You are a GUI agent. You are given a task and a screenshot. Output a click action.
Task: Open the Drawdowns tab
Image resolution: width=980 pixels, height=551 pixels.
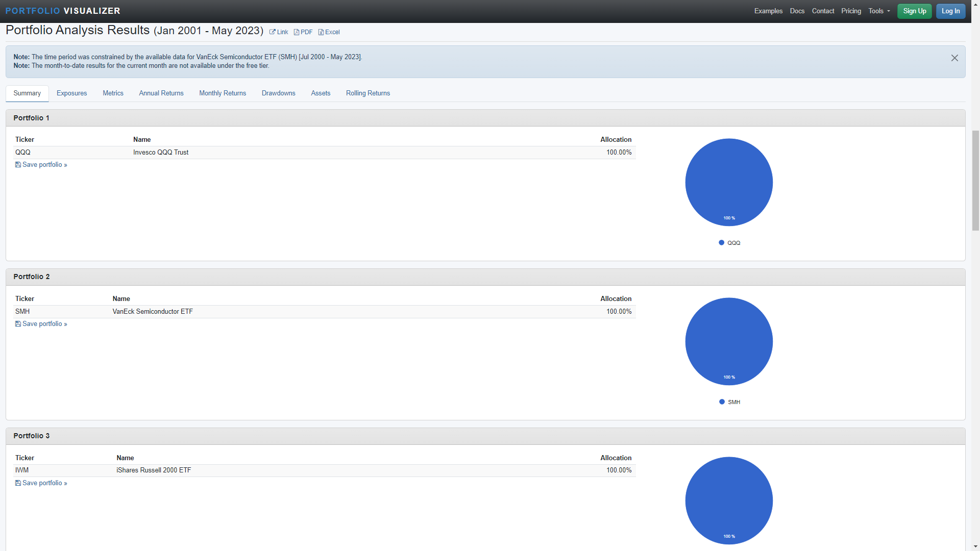[x=278, y=93]
